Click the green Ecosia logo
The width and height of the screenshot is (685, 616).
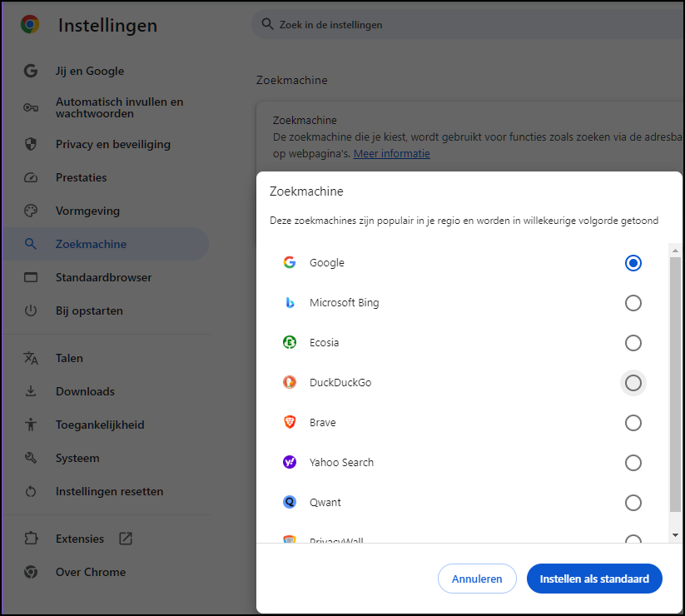(x=290, y=342)
